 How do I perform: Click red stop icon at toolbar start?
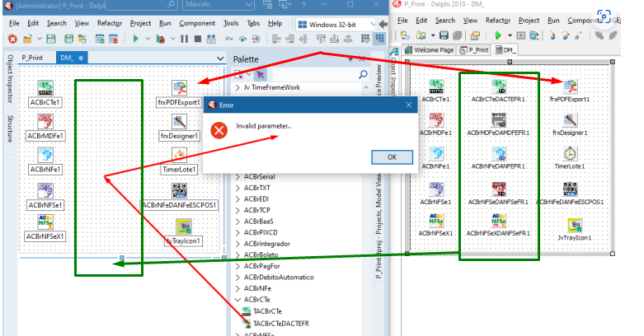pyautogui.click(x=12, y=39)
